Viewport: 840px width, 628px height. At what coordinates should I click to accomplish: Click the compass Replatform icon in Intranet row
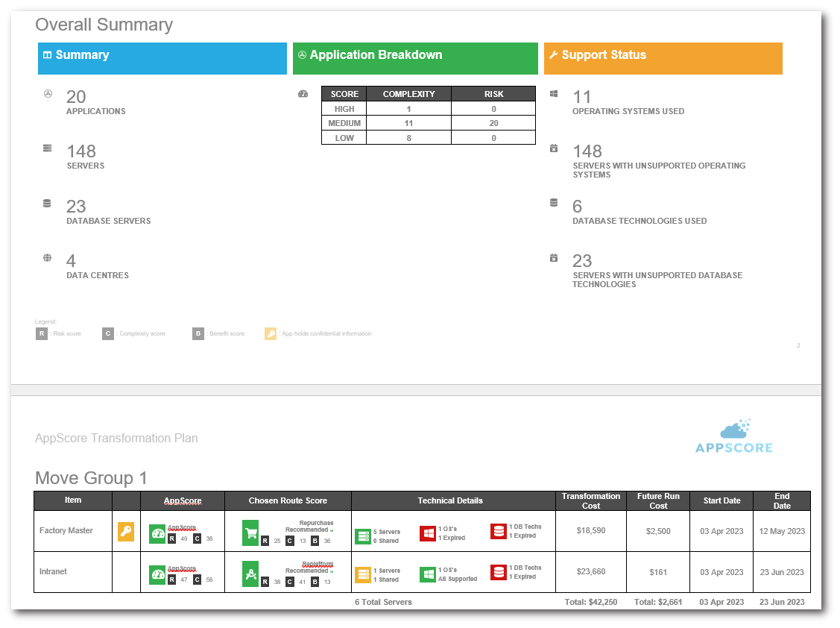coord(250,574)
